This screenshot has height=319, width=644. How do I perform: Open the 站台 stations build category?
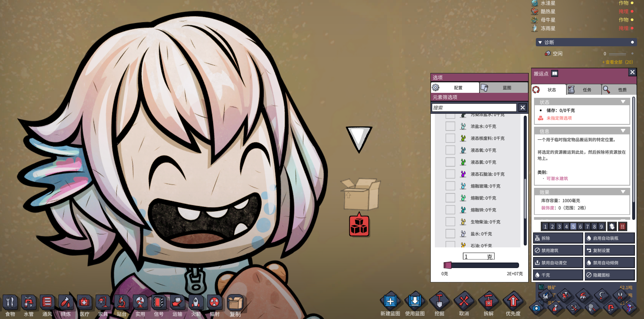[x=121, y=306]
